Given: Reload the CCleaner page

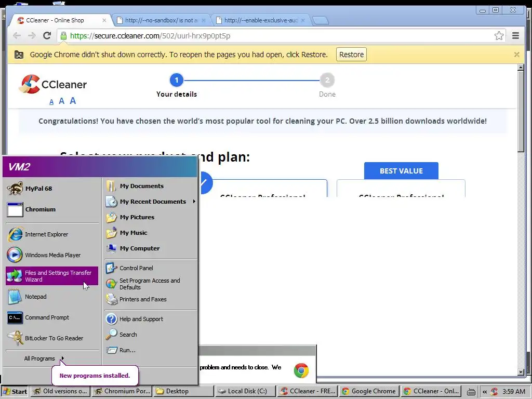Looking at the screenshot, I should (x=47, y=36).
